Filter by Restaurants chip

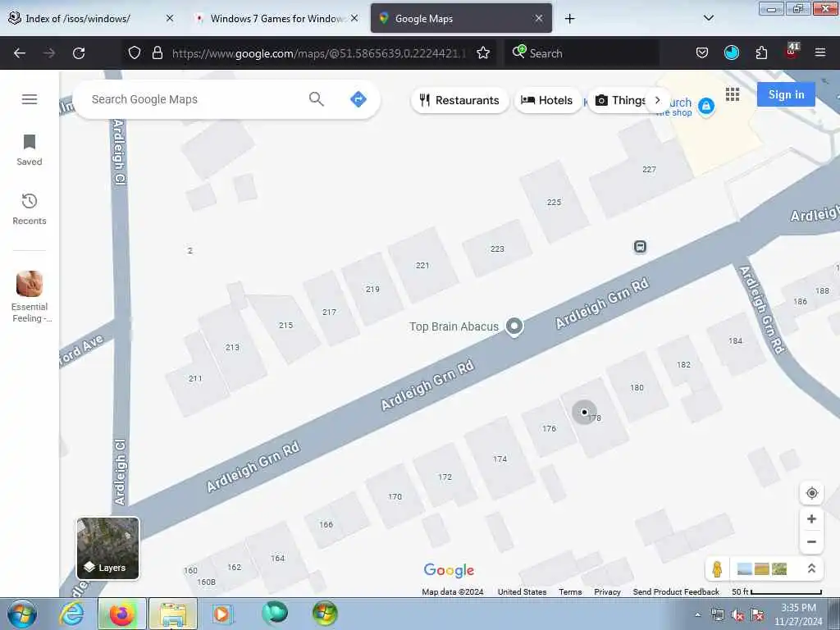459,100
